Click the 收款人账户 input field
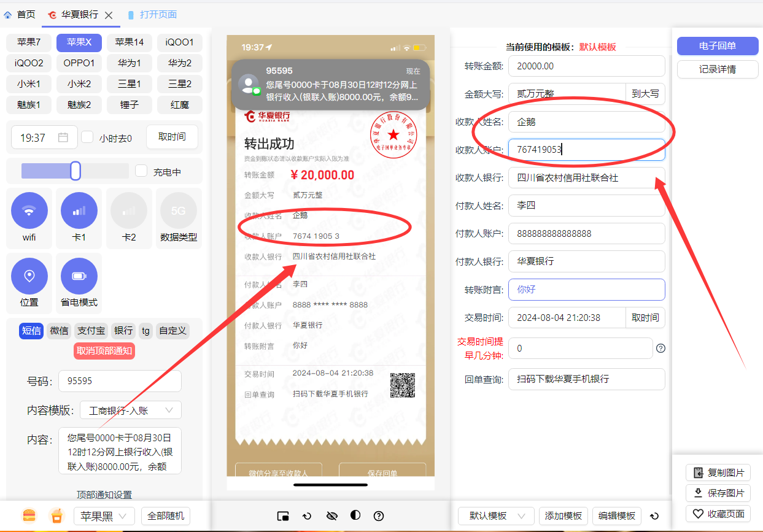Viewport: 763px width, 532px height. click(587, 149)
